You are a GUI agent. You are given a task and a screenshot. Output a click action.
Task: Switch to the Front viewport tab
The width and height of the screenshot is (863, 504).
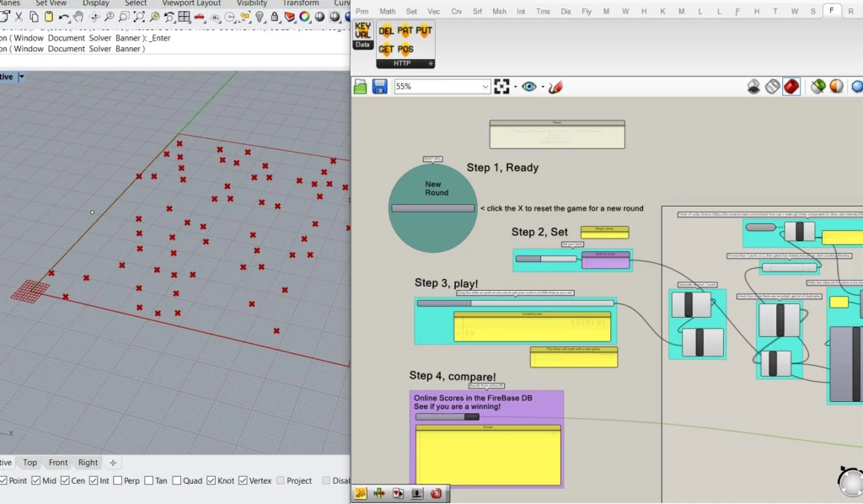point(58,463)
